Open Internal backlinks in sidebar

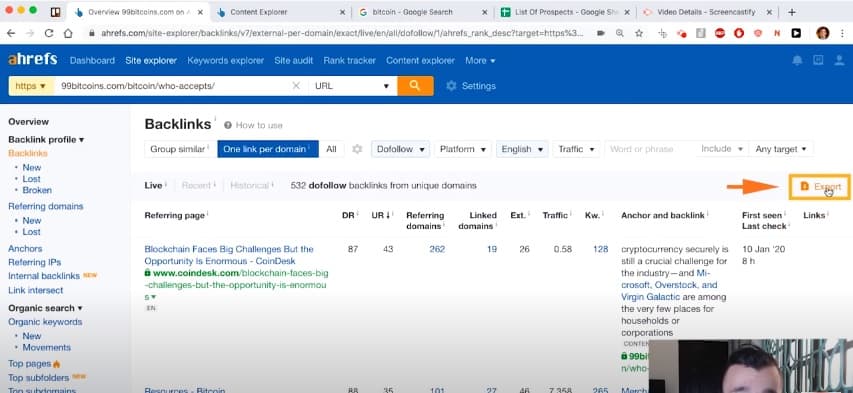44,276
